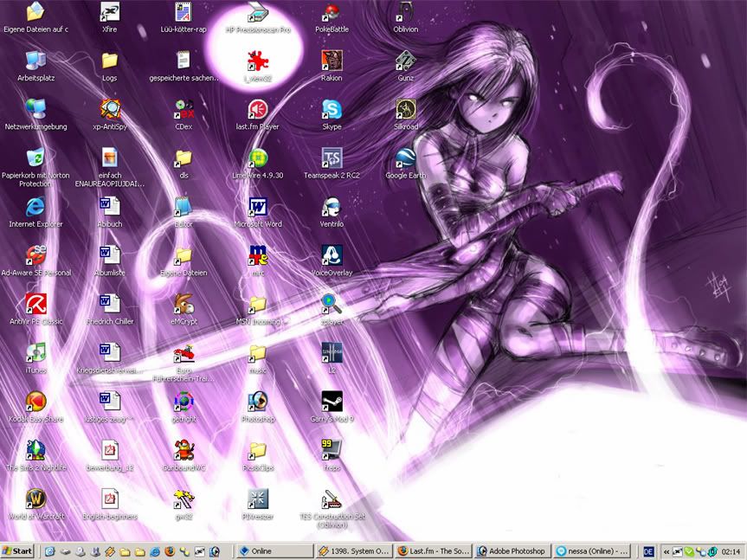The width and height of the screenshot is (747, 560).
Task: Switch to nessa (Online) taskbar window
Action: (x=591, y=551)
